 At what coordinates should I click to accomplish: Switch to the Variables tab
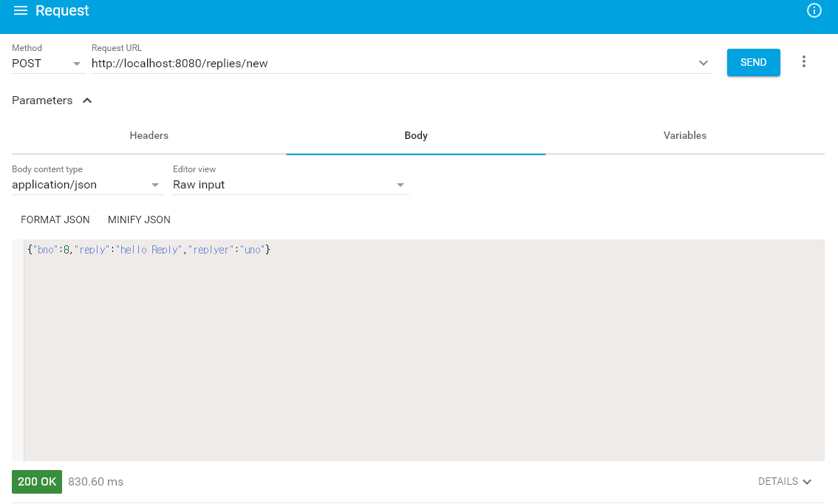click(684, 136)
